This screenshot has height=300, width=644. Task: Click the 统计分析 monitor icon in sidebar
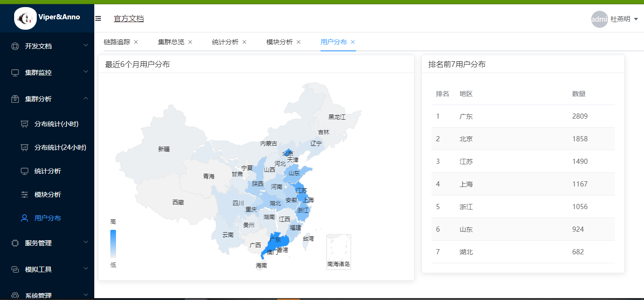(25, 171)
